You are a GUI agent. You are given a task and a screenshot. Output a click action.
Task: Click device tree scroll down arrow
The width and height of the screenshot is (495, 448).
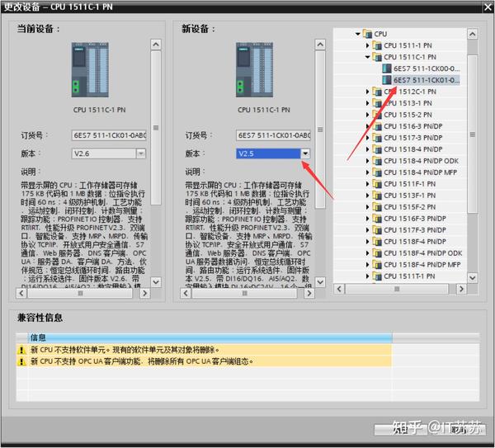click(472, 277)
